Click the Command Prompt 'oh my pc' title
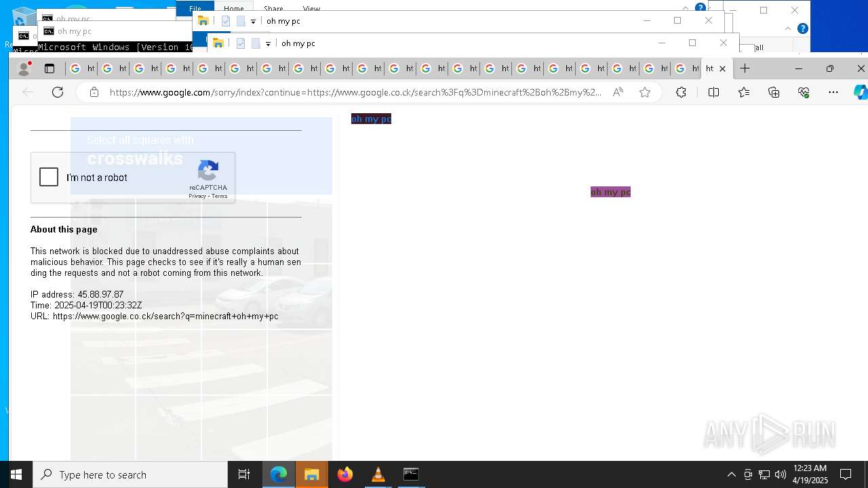This screenshot has height=488, width=868. 75,31
